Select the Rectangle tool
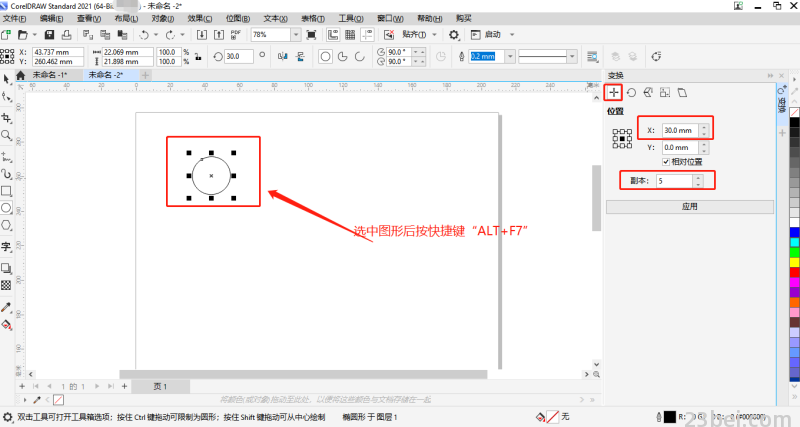The height and width of the screenshot is (427, 800). (6, 191)
